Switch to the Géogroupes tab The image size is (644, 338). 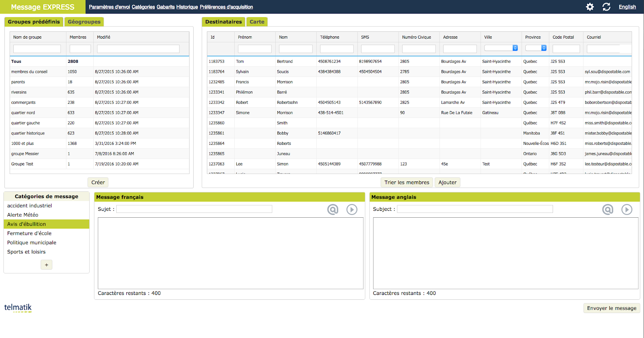84,22
